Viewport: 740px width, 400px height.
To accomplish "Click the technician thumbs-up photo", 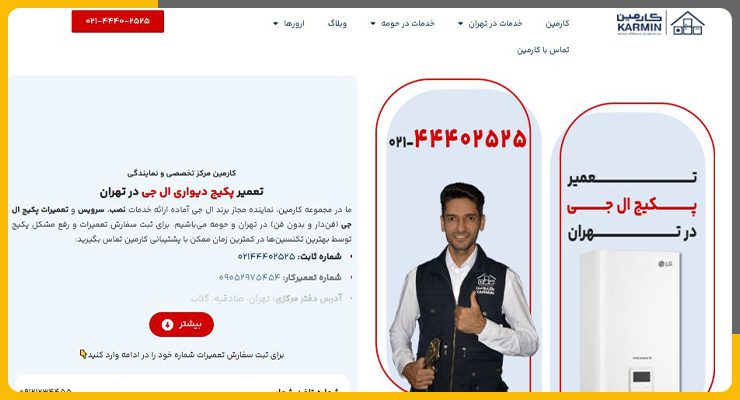I will click(463, 287).
